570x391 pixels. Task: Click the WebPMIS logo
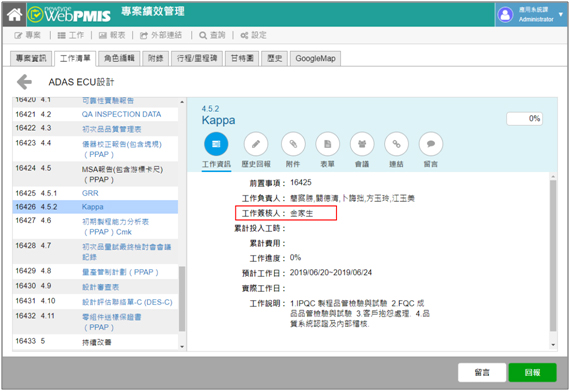[x=69, y=15]
